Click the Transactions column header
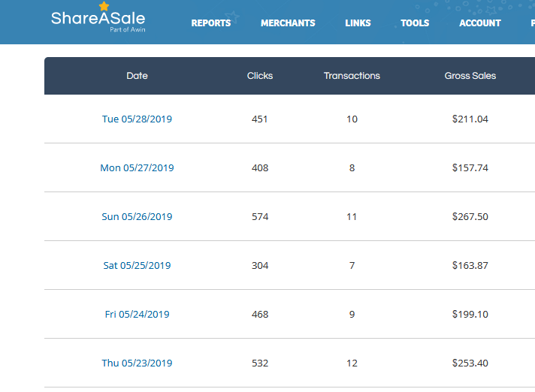Viewport: 535px width, 392px height. click(352, 76)
